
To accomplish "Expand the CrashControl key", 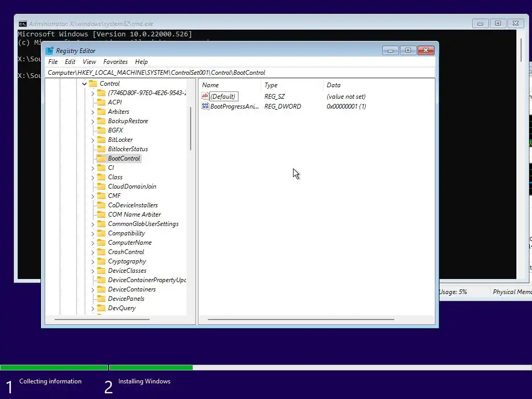I will pyautogui.click(x=92, y=252).
